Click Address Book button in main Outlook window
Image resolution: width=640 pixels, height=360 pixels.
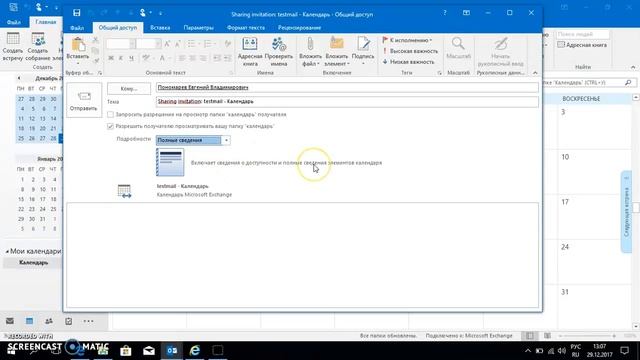point(582,45)
